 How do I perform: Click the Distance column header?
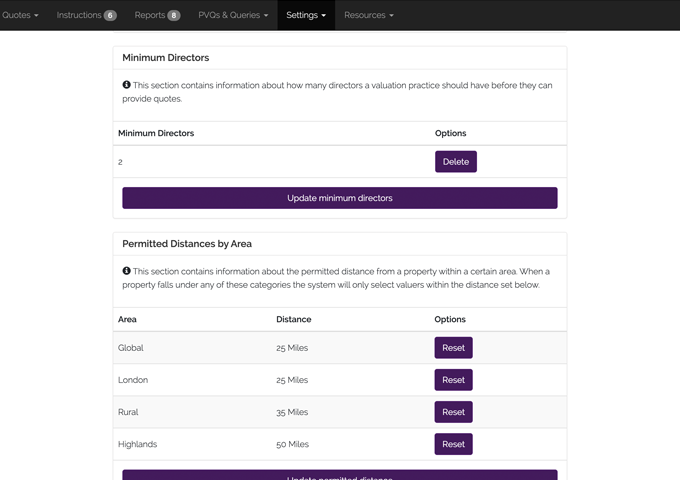293,319
